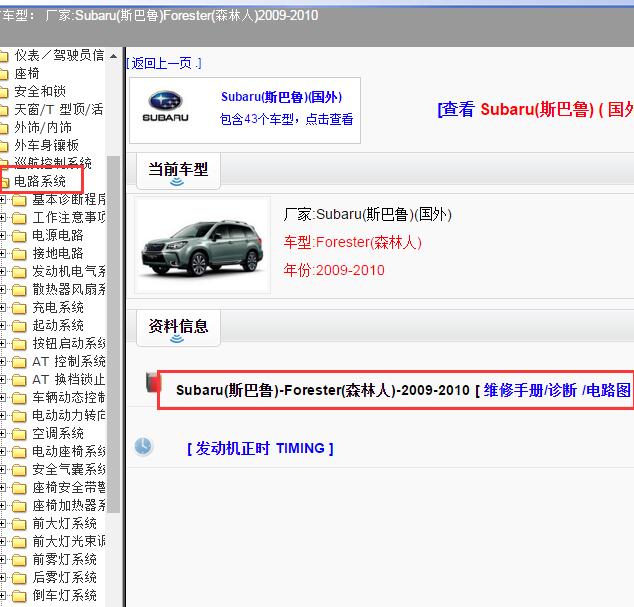
Task: Select the 资料信息 tab
Action: [178, 326]
